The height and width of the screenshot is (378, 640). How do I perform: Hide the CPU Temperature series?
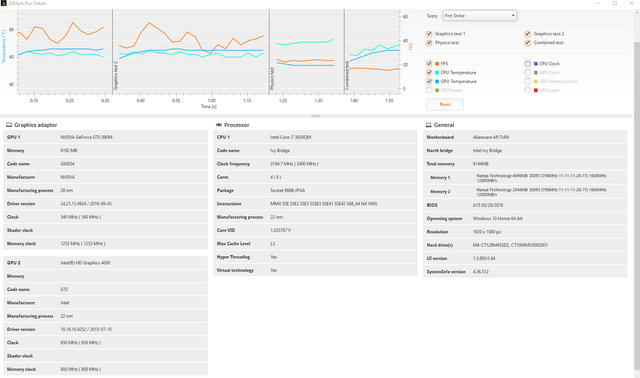point(429,73)
